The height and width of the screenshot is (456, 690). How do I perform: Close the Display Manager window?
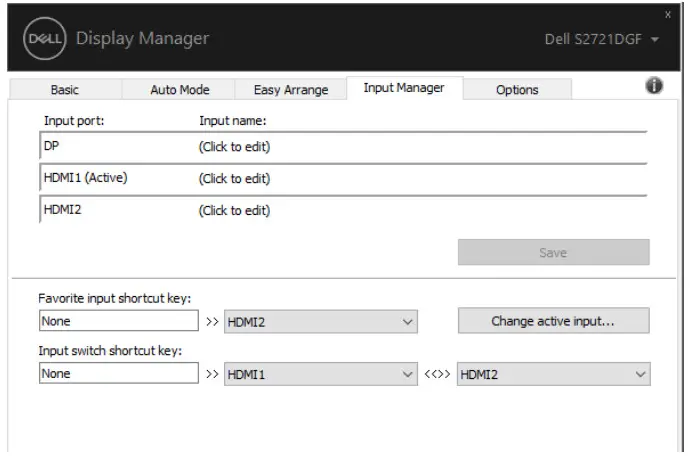pos(668,15)
